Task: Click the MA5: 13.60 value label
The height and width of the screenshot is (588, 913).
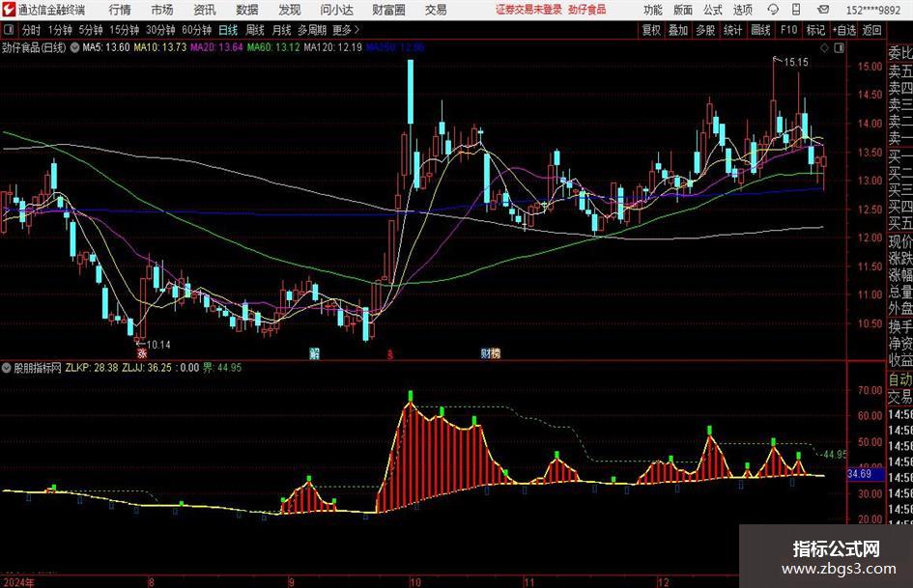Action: click(106, 47)
